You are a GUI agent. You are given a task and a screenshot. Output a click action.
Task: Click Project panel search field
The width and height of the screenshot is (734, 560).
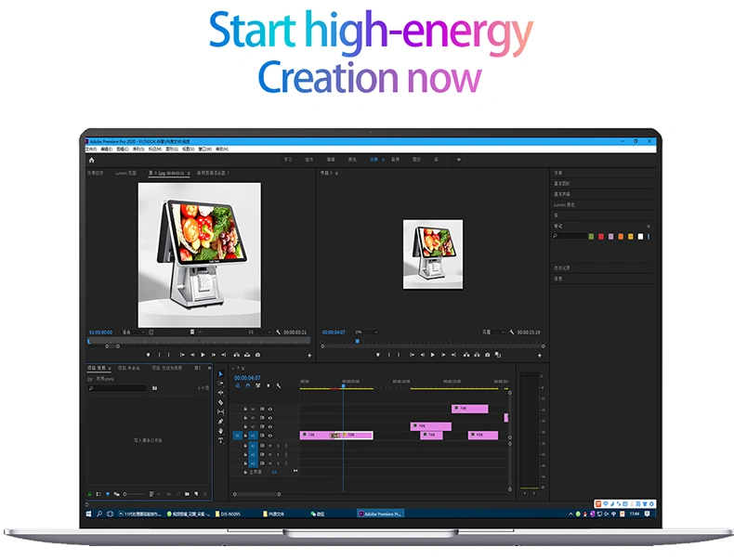coord(117,388)
